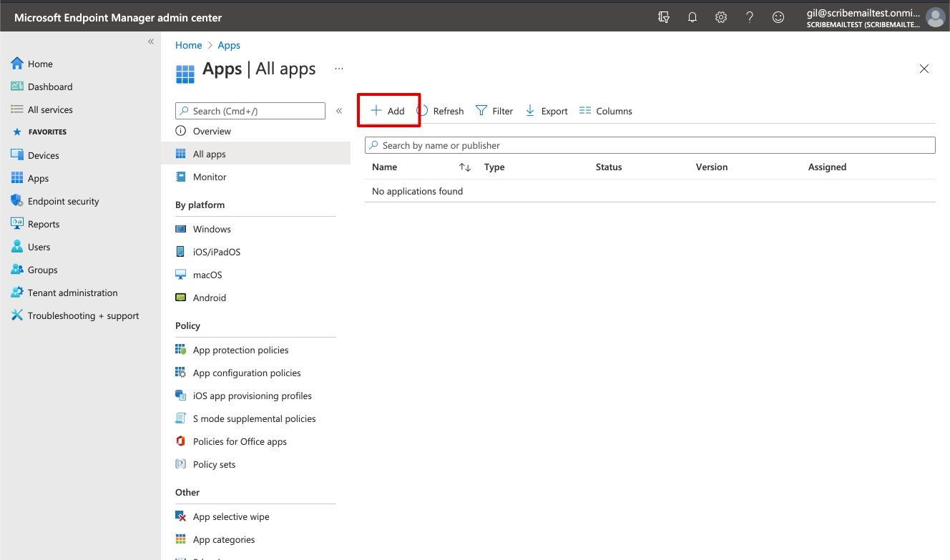Click the help question mark icon
Image resolution: width=950 pixels, height=560 pixels.
pyautogui.click(x=750, y=17)
